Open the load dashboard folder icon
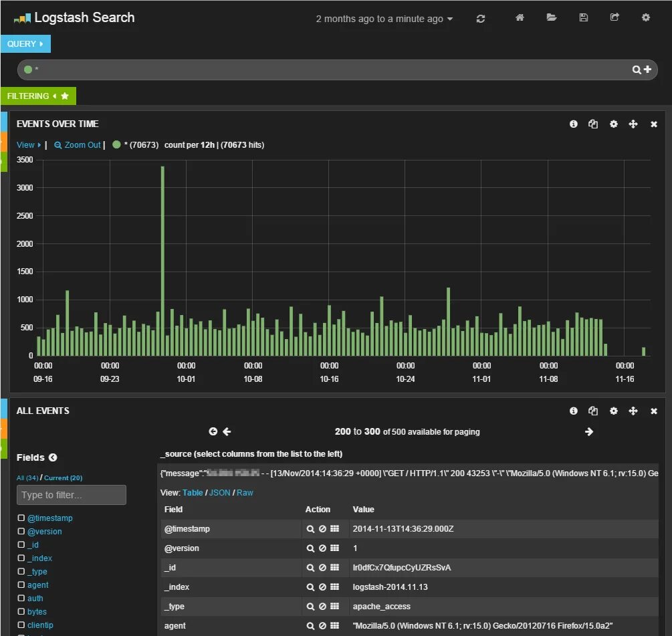The image size is (672, 636). click(551, 17)
